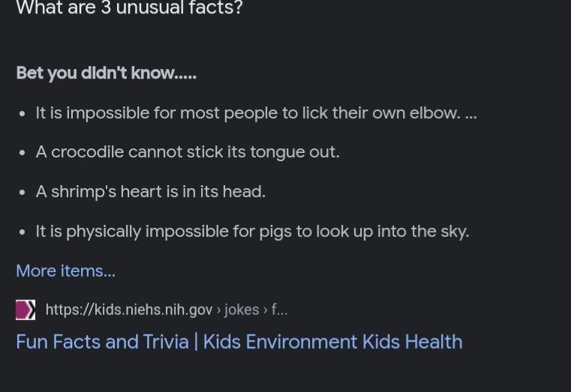
Task: Expand the What are 3 unusual facts question
Action: pyautogui.click(x=129, y=7)
